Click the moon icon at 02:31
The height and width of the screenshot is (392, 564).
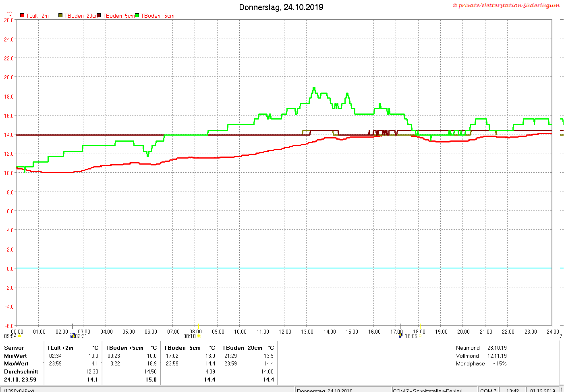73,336
